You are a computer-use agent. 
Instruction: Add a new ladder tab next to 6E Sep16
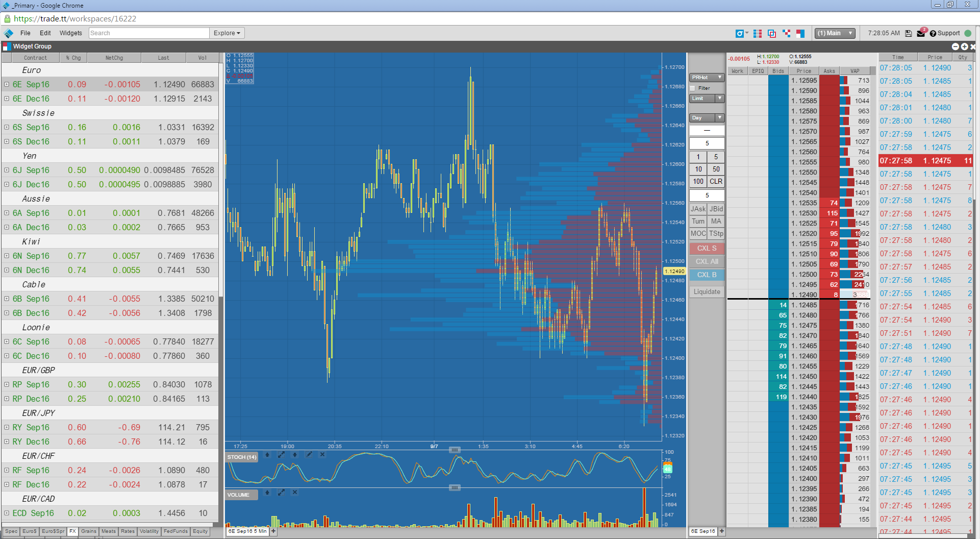click(722, 531)
